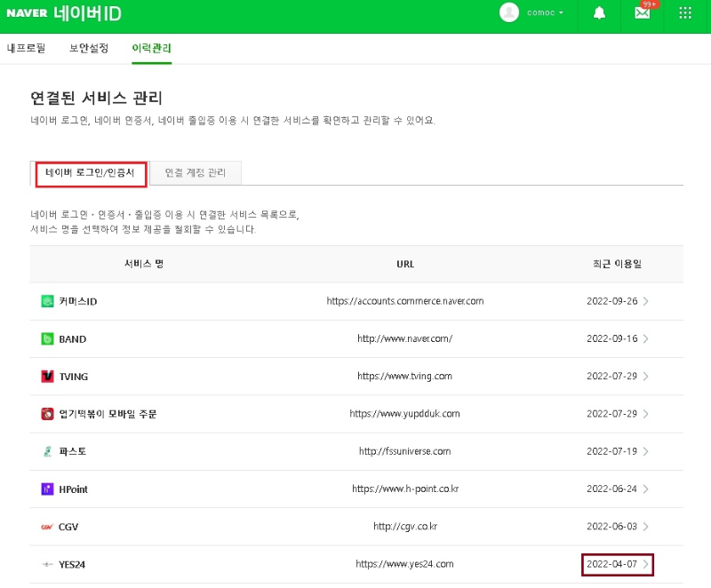Click URL https://www.yupdduk.com
The width and height of the screenshot is (711, 588).
405,414
